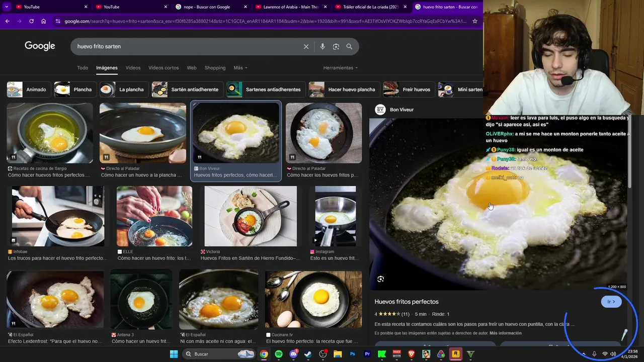Viewport: 644px width, 362px height.
Task: Filter images by Freír huevos chip
Action: [409, 89]
